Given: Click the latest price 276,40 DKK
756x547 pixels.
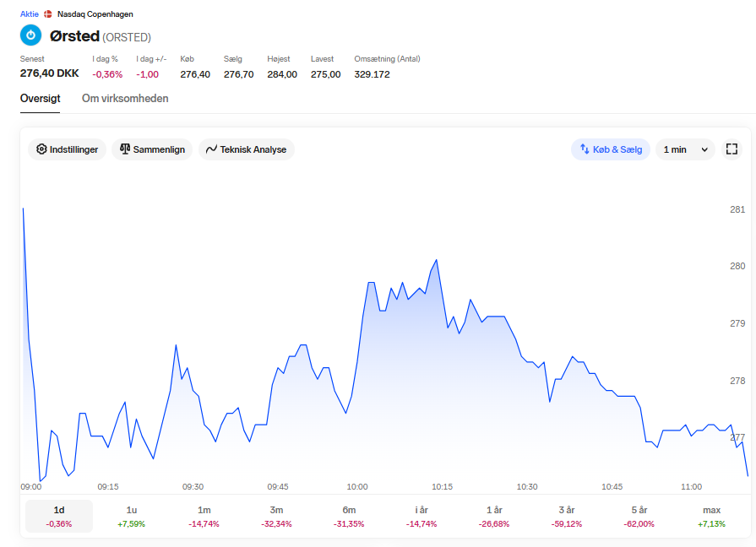Looking at the screenshot, I should pyautogui.click(x=49, y=73).
